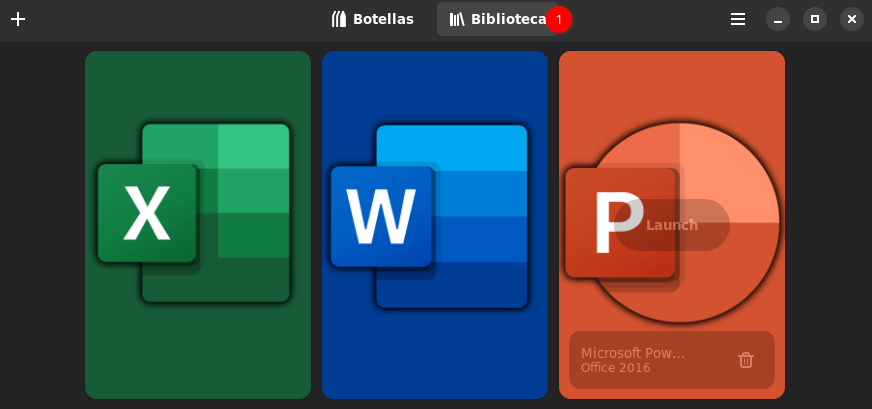Switch to the Botellas tab

point(373,19)
